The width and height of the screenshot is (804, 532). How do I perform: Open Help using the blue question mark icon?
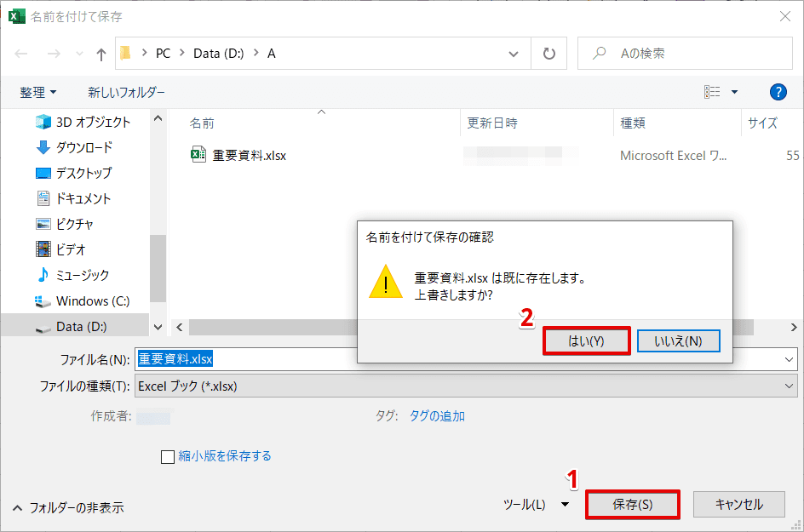(x=778, y=92)
